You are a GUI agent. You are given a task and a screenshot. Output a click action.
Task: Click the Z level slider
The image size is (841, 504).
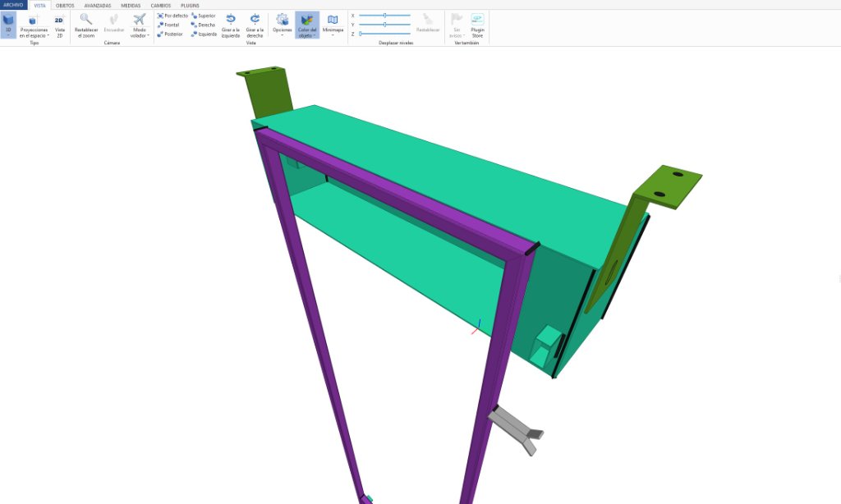(x=384, y=34)
